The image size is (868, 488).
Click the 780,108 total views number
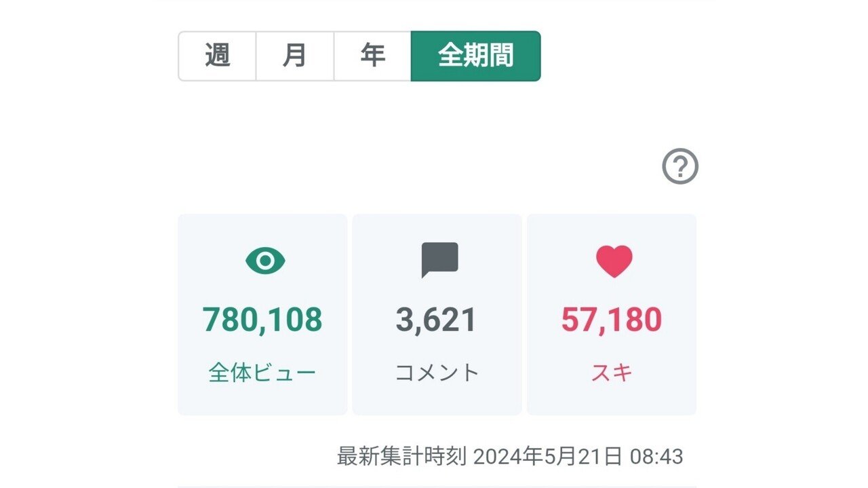262,320
